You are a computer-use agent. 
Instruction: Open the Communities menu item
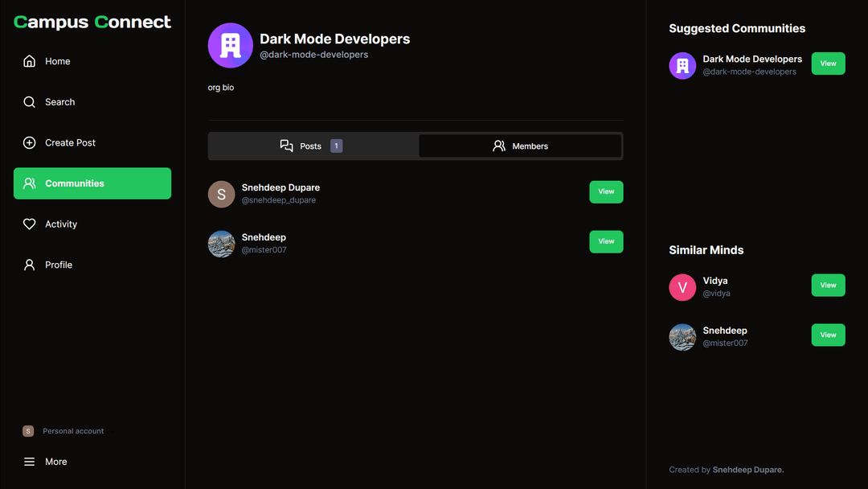(92, 183)
